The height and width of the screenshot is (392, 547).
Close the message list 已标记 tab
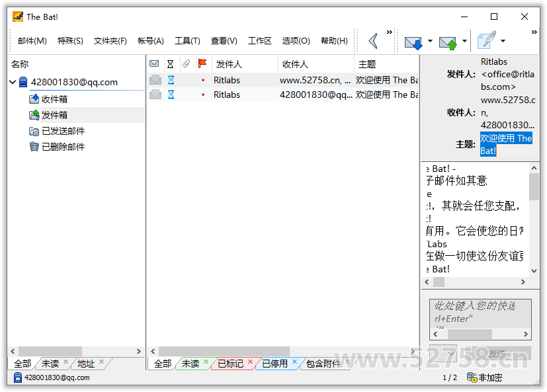[250, 362]
